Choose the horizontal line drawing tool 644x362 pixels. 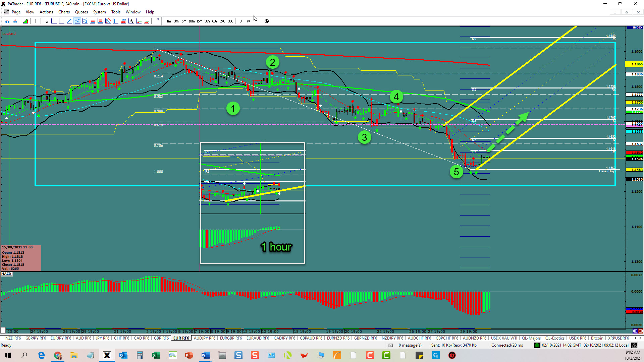click(54, 21)
